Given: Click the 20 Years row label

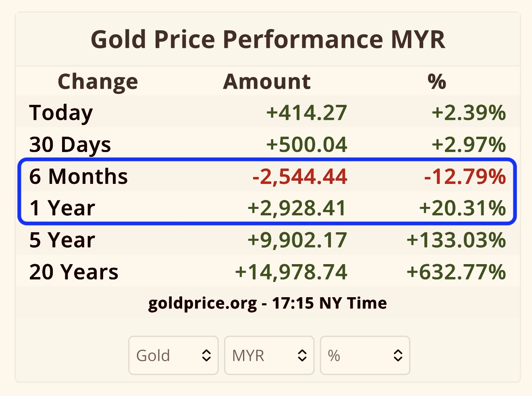Looking at the screenshot, I should (74, 272).
